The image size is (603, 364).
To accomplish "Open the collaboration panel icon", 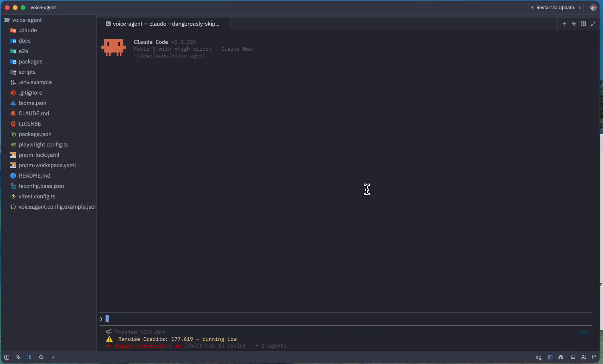I will pyautogui.click(x=583, y=357).
